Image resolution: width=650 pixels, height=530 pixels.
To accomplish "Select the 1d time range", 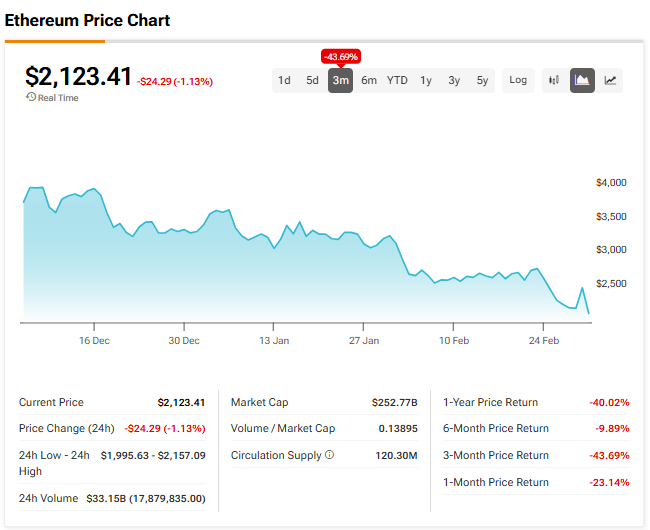I will point(284,80).
